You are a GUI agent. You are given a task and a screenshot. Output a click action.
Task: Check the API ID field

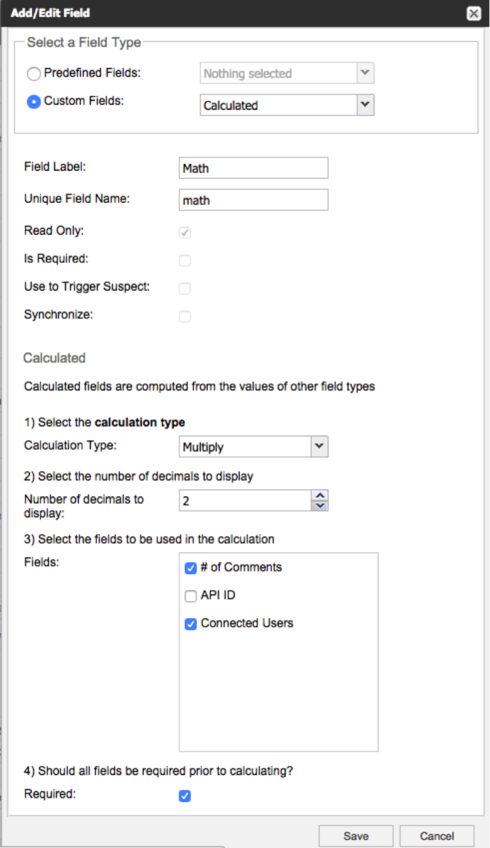tap(190, 596)
